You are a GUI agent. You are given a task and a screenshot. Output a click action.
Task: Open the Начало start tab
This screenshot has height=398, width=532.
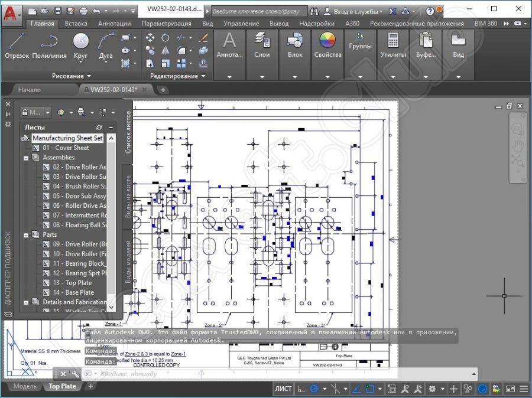pyautogui.click(x=29, y=90)
